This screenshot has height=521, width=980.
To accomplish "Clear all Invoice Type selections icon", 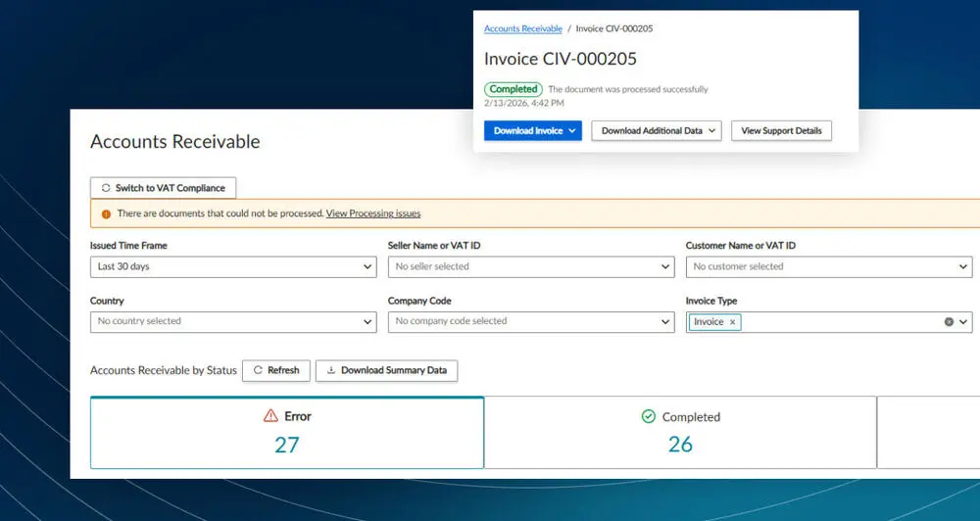I will click(949, 322).
